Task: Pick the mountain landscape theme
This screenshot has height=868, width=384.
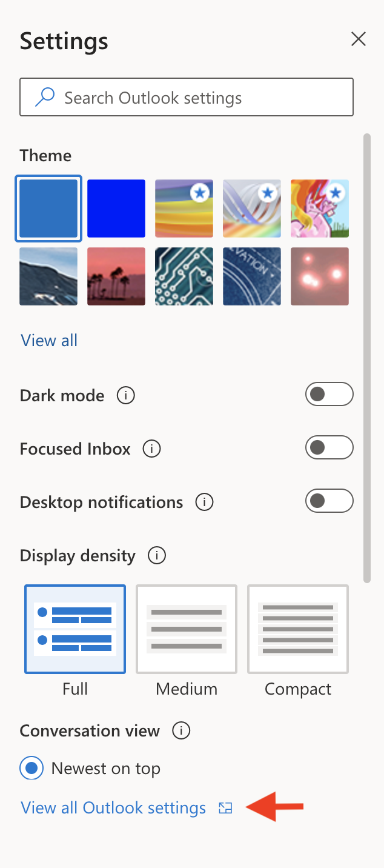Action: [48, 276]
